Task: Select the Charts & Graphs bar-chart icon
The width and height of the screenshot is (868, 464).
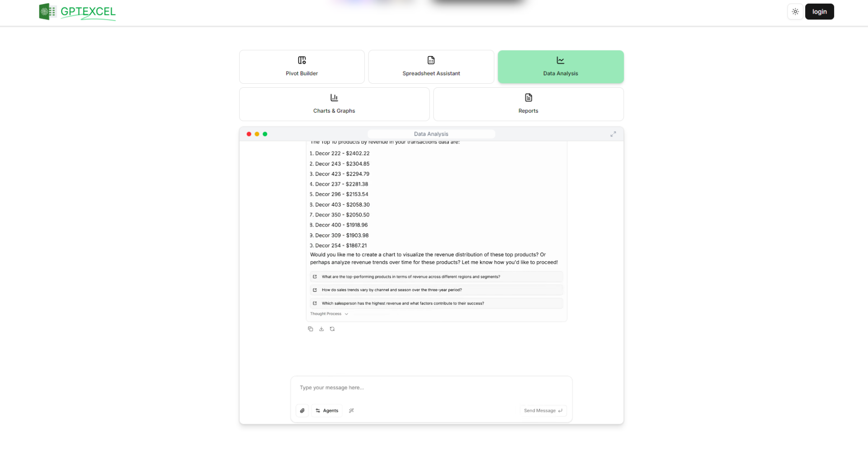Action: pos(334,97)
